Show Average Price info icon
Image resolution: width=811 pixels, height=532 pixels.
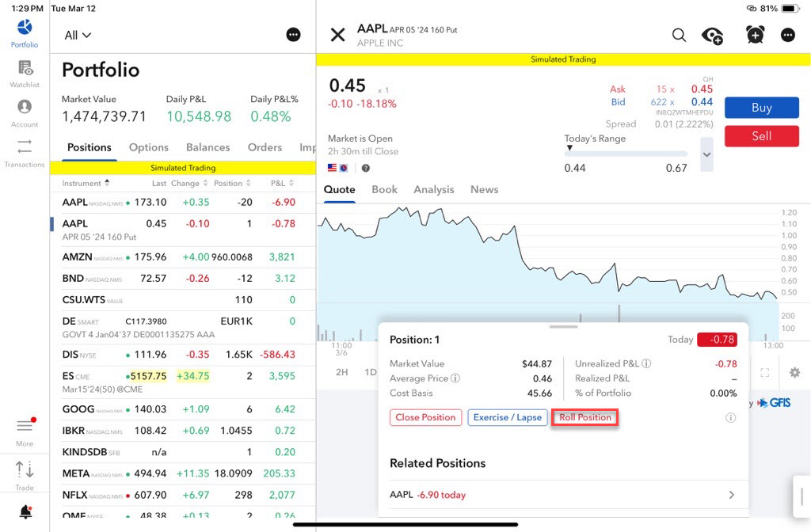(455, 378)
